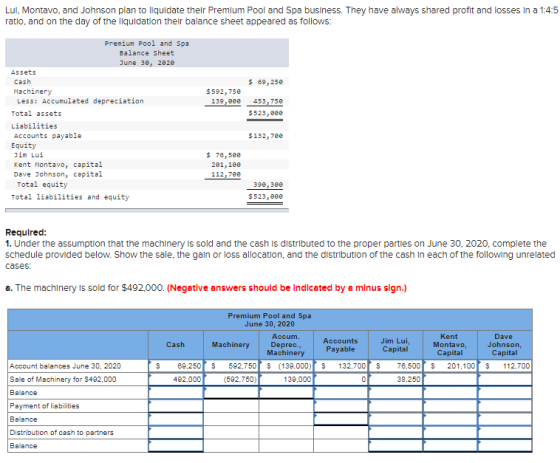This screenshot has height=463, width=560.
Task: Select Jim Lui cell in Balance row below Sale of Machinery
Action: click(x=396, y=392)
